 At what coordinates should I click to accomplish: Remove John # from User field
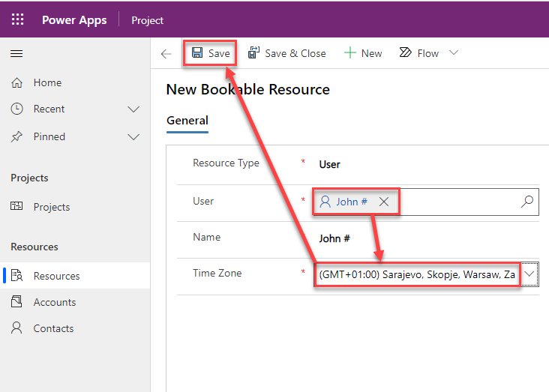pos(383,202)
